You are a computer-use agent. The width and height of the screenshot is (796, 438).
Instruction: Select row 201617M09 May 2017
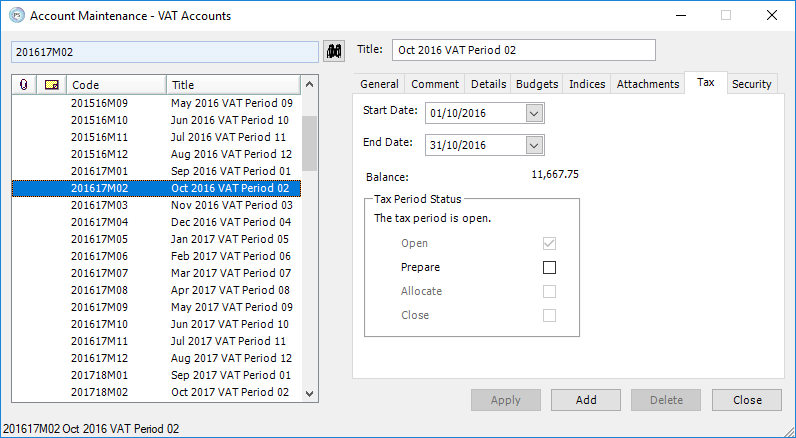(156, 308)
